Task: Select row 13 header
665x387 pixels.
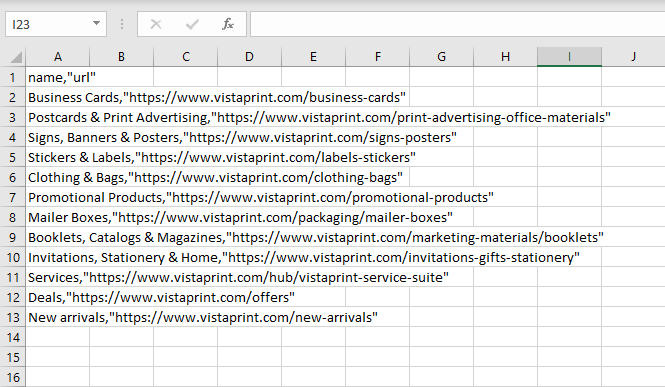Action: point(13,317)
